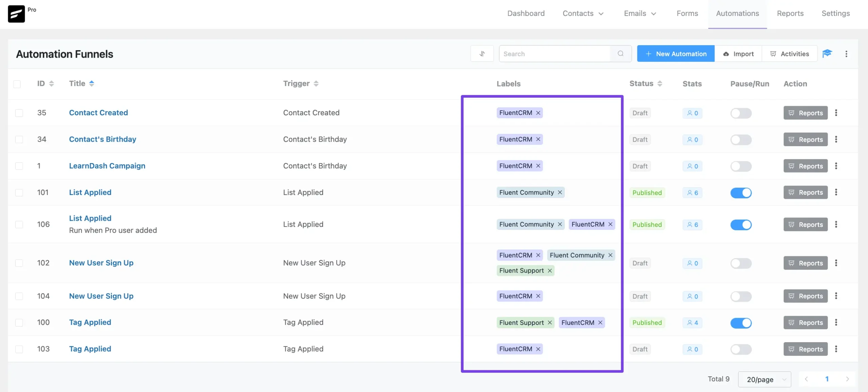Open three-dot actions for LearnDash Campaign
The height and width of the screenshot is (392, 868).
(836, 166)
